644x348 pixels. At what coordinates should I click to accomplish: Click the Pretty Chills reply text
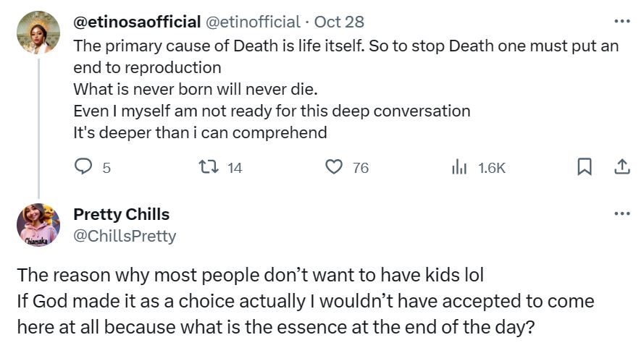pyautogui.click(x=304, y=301)
